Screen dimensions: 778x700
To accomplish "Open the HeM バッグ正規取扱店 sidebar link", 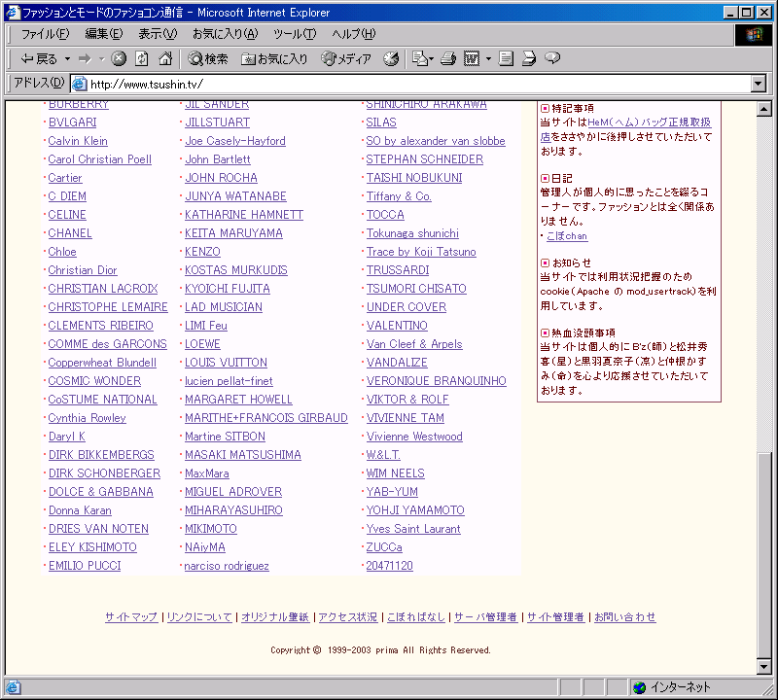I will [649, 122].
